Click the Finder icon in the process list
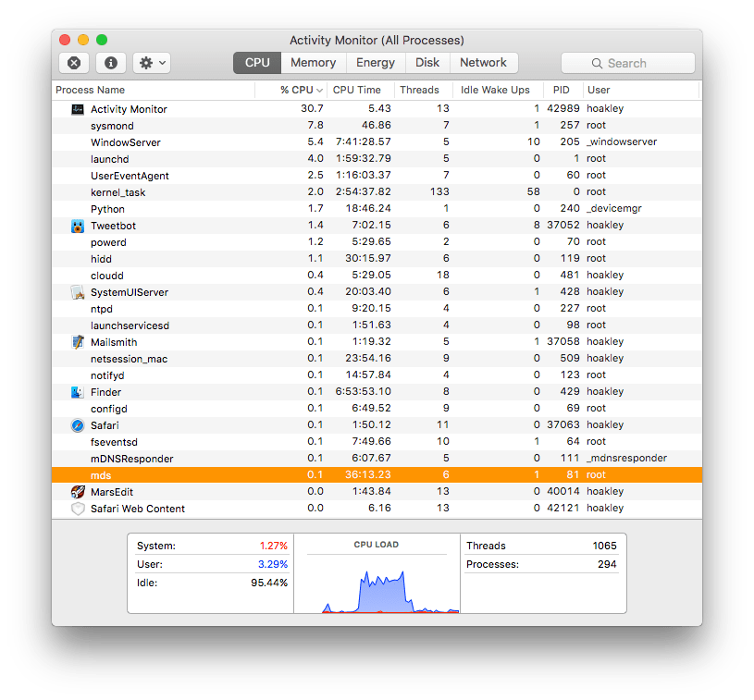 click(x=78, y=391)
